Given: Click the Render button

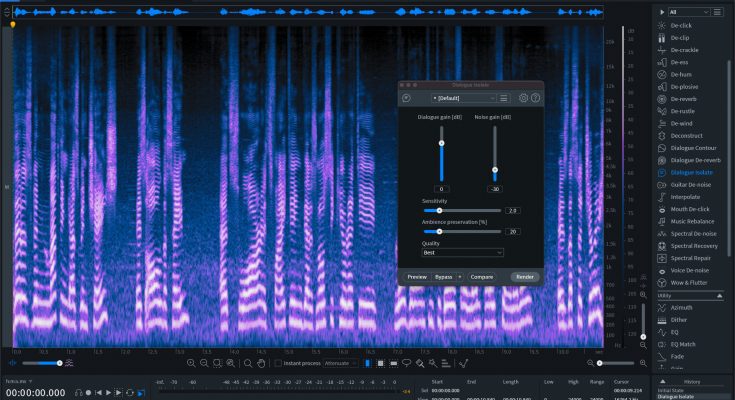Looking at the screenshot, I should tap(525, 276).
